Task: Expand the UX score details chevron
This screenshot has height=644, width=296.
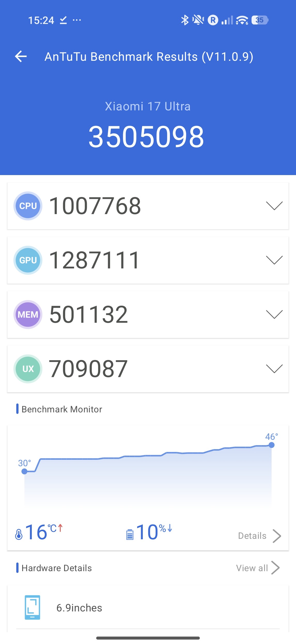Action: [274, 369]
